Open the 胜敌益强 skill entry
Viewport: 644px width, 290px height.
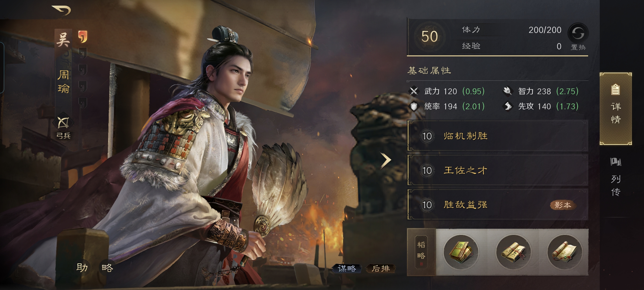[x=498, y=205]
